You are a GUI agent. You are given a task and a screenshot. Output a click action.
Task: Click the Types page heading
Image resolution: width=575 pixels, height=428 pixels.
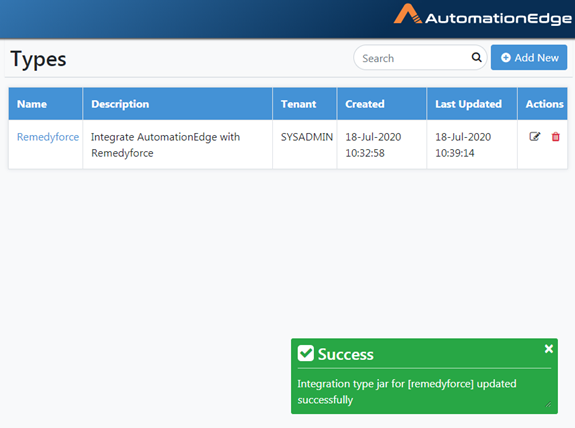click(x=39, y=59)
